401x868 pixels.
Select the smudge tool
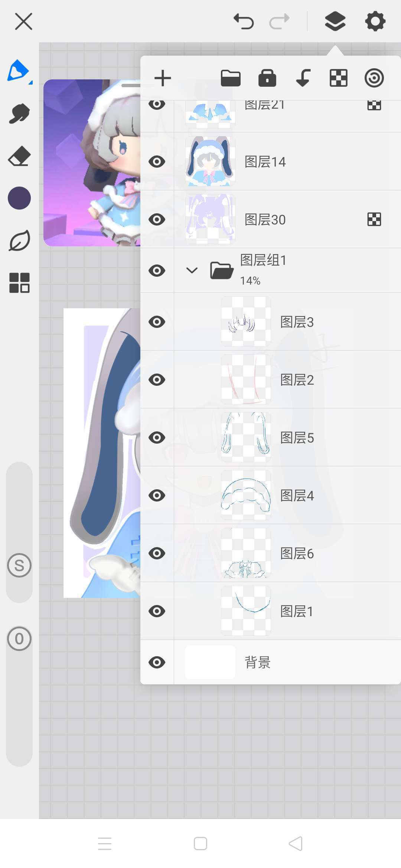(19, 113)
